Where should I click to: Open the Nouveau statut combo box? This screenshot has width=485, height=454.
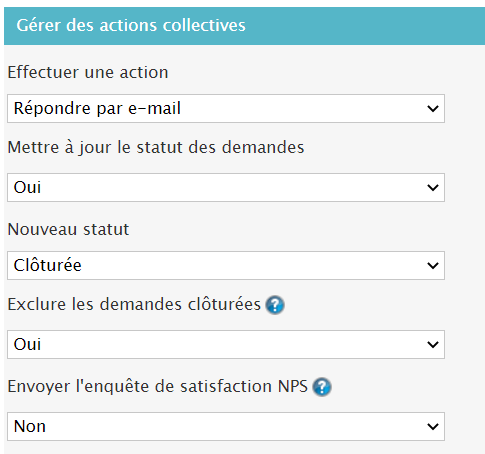(x=226, y=266)
